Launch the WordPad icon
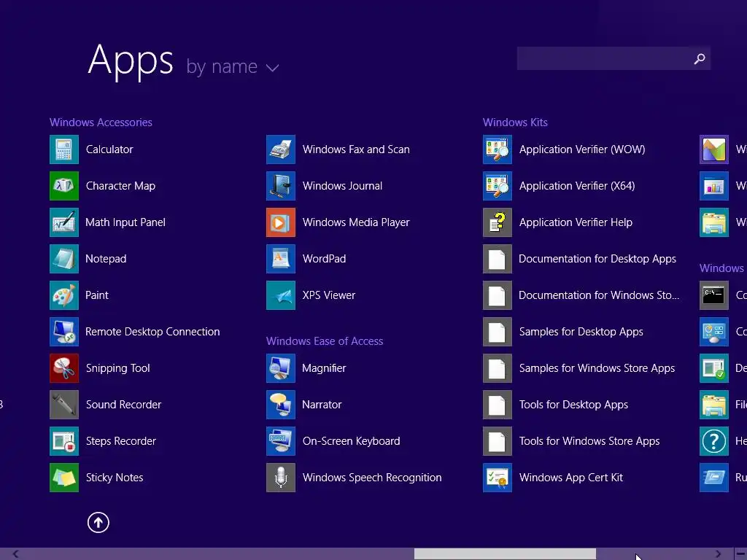The image size is (747, 560). pyautogui.click(x=281, y=259)
